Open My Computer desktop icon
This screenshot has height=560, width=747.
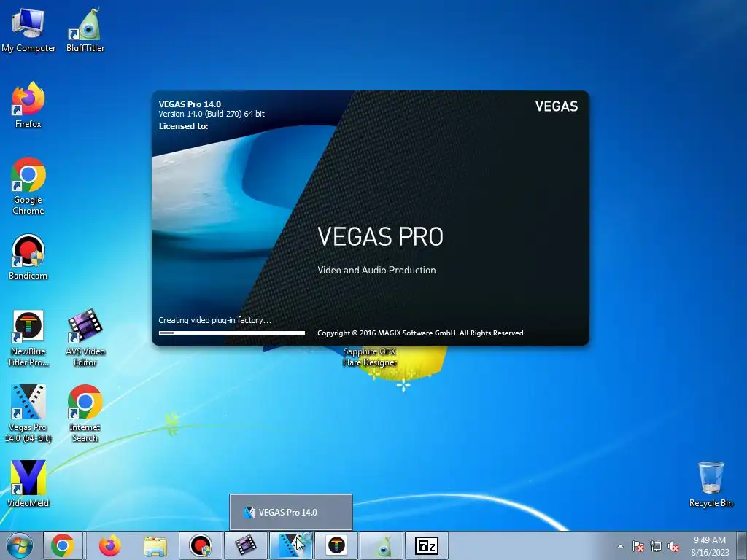[28, 29]
